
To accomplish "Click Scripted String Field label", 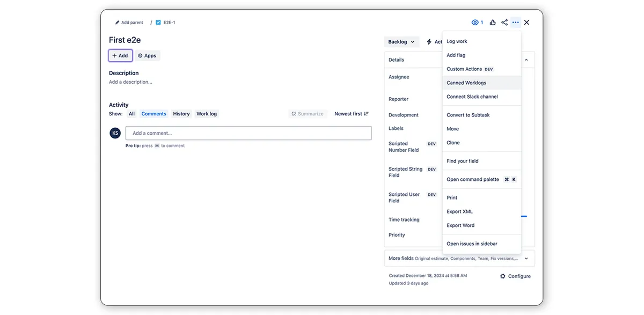I will coord(406,172).
